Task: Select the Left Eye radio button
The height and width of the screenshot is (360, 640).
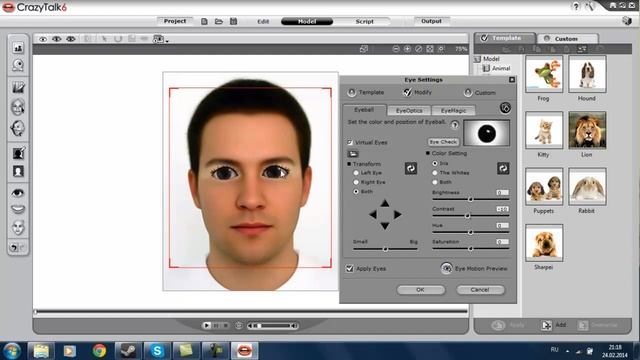Action: 356,173
